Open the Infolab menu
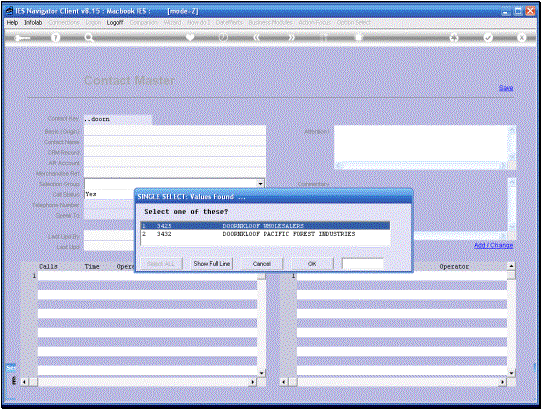The height and width of the screenshot is (409, 541). tap(33, 22)
